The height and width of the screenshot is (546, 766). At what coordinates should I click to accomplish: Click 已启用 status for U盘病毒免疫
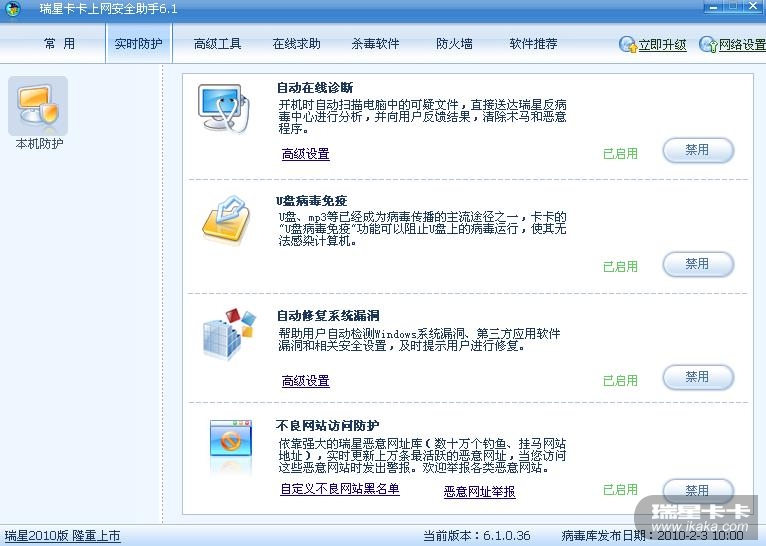(620, 267)
